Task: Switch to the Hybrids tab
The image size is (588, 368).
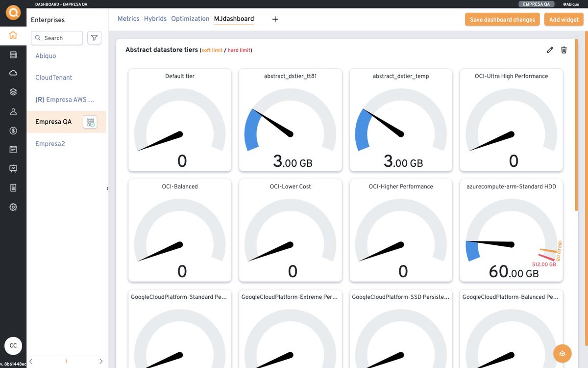Action: tap(155, 19)
